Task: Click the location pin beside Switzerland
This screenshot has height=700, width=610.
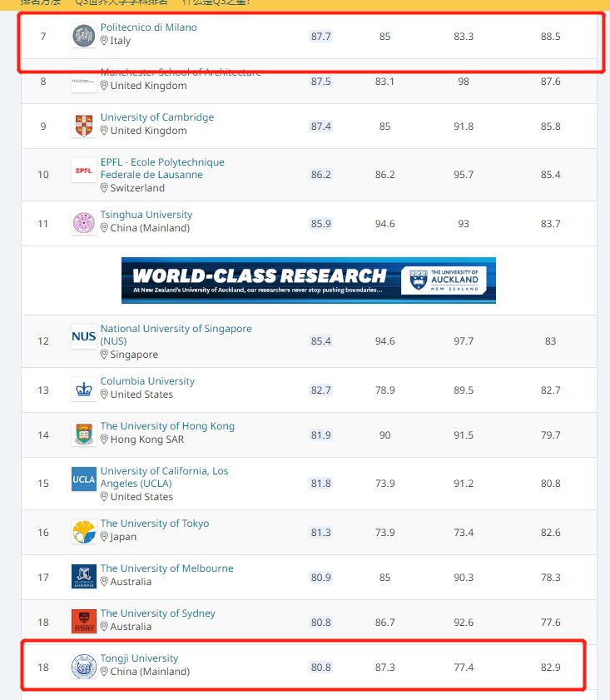Action: 104,188
